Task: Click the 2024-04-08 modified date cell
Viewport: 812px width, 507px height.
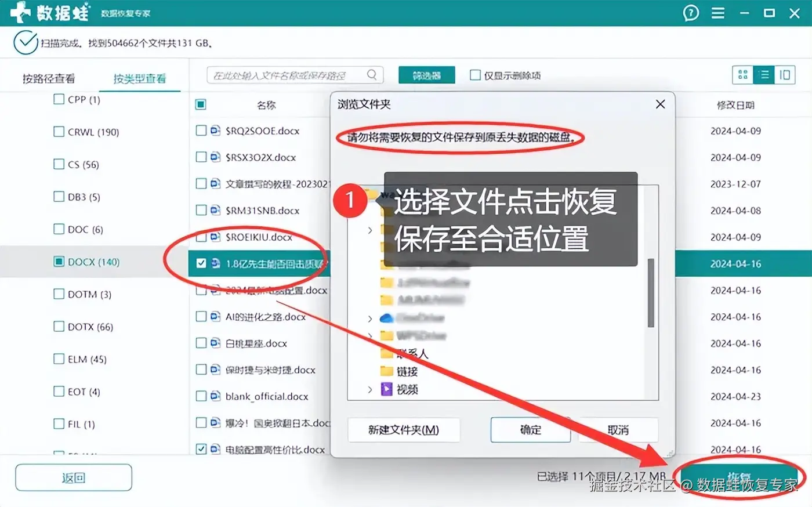Action: pyautogui.click(x=735, y=211)
